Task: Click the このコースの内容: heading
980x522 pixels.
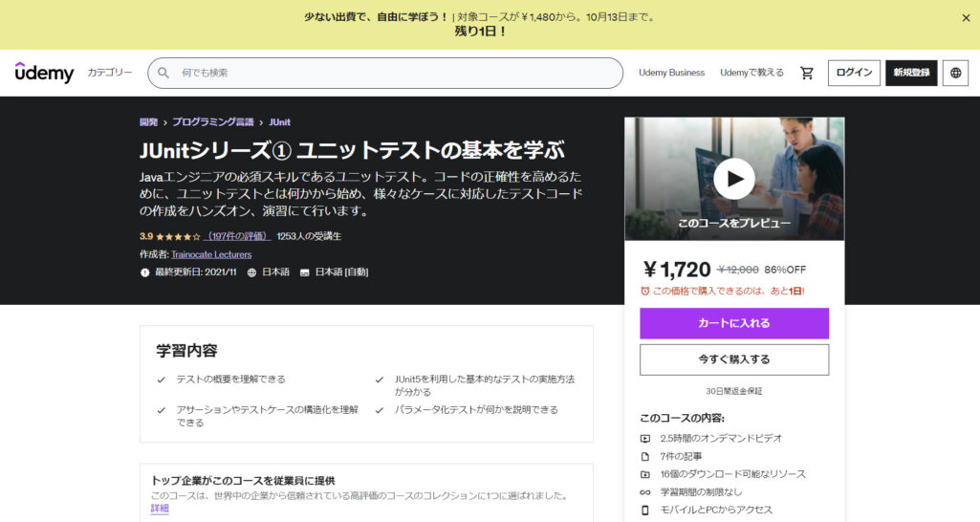Action: [x=682, y=418]
